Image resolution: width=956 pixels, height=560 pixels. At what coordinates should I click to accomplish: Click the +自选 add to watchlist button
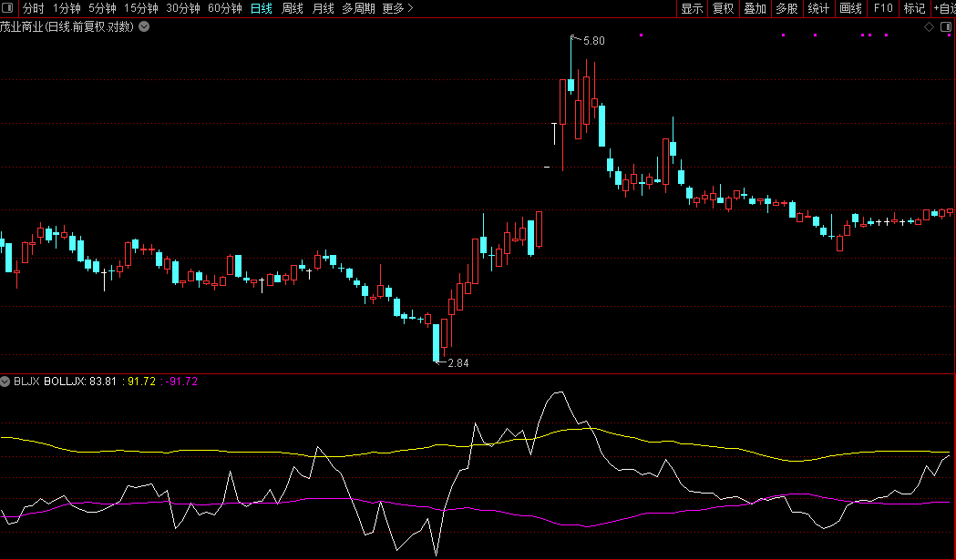[942, 9]
